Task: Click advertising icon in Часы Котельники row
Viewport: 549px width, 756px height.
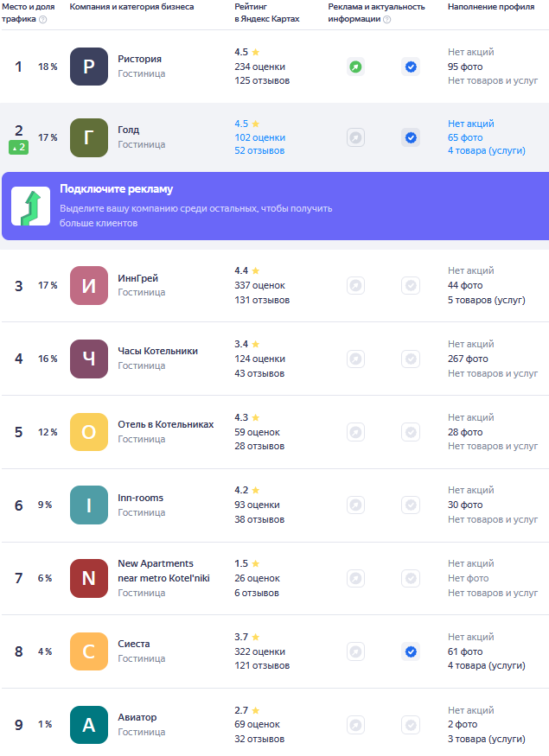Action: coord(355,359)
